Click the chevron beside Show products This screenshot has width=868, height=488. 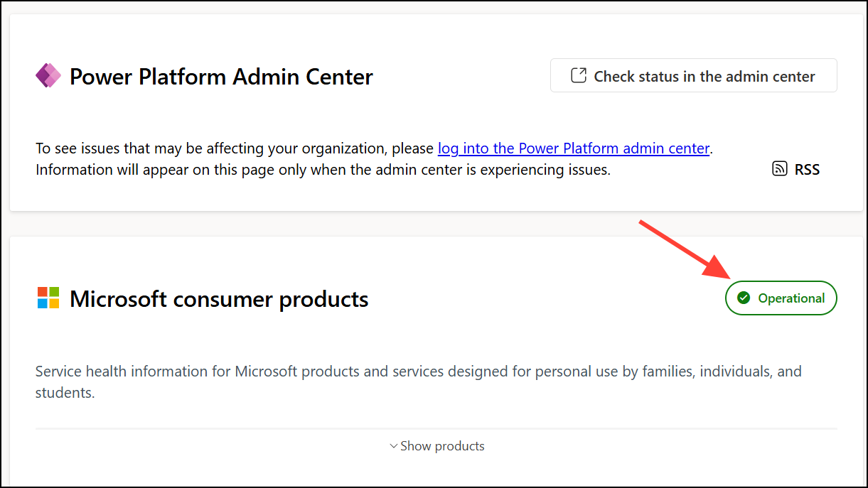[393, 446]
